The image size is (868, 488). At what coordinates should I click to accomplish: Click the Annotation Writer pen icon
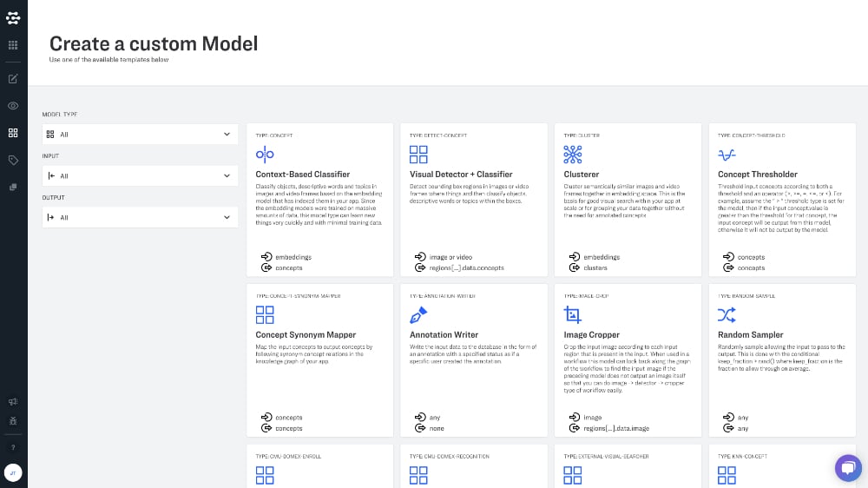coord(418,314)
